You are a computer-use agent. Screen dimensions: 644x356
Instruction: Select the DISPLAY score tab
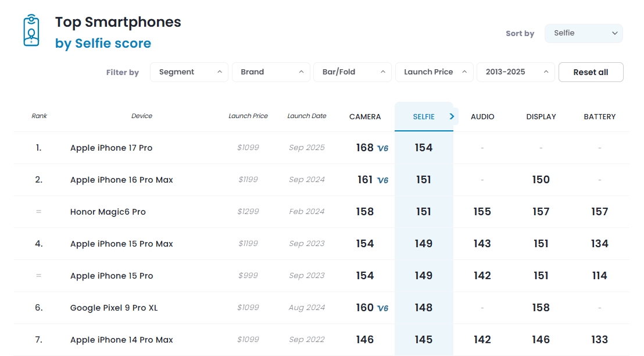point(541,117)
